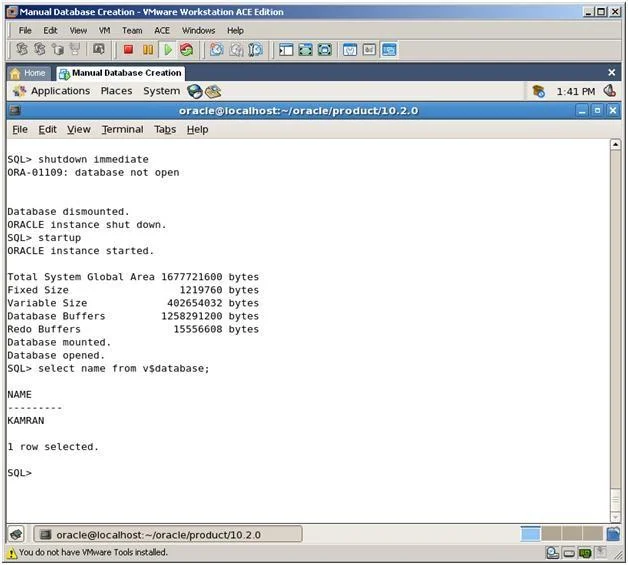Click the 'ORA-01109: database not open' line
The width and height of the screenshot is (628, 565).
pos(93,173)
